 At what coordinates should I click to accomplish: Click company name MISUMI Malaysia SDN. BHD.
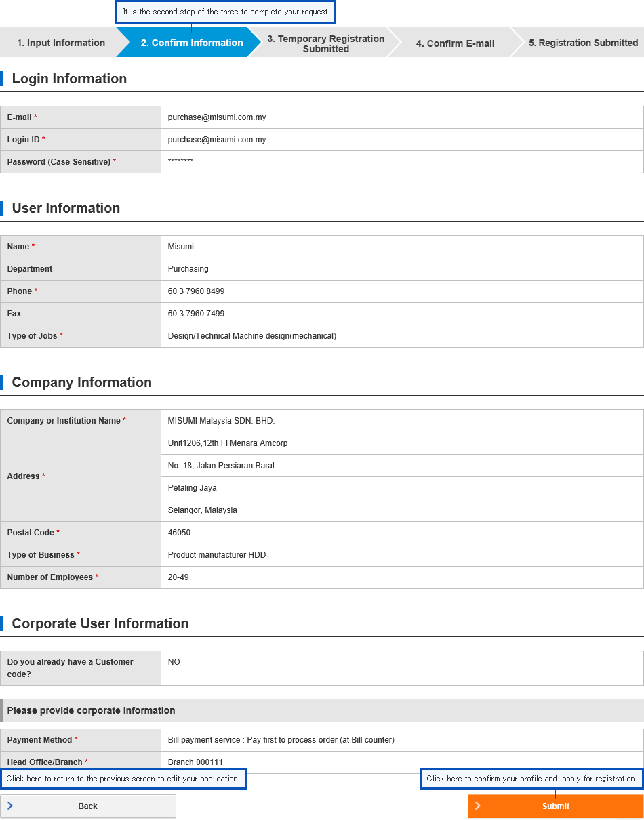[222, 421]
